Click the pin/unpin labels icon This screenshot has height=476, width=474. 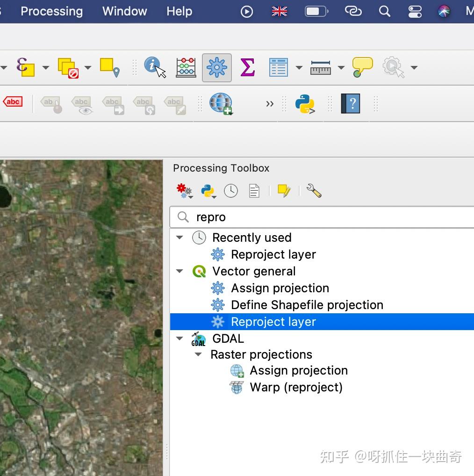point(51,104)
